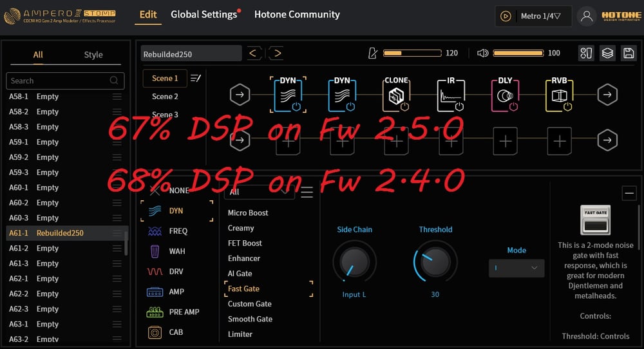The height and width of the screenshot is (349, 644).
Task: Add effect in empty slot below DLY
Action: click(x=505, y=141)
